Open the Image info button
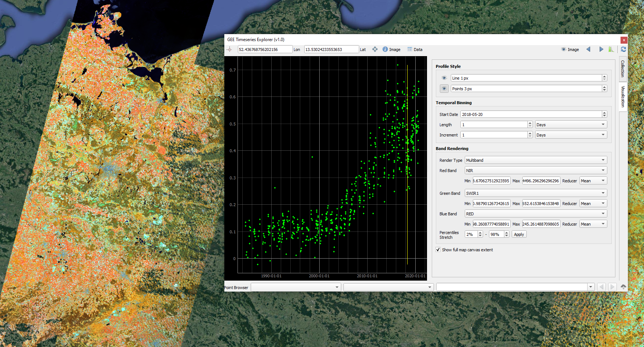644x347 pixels. click(391, 50)
